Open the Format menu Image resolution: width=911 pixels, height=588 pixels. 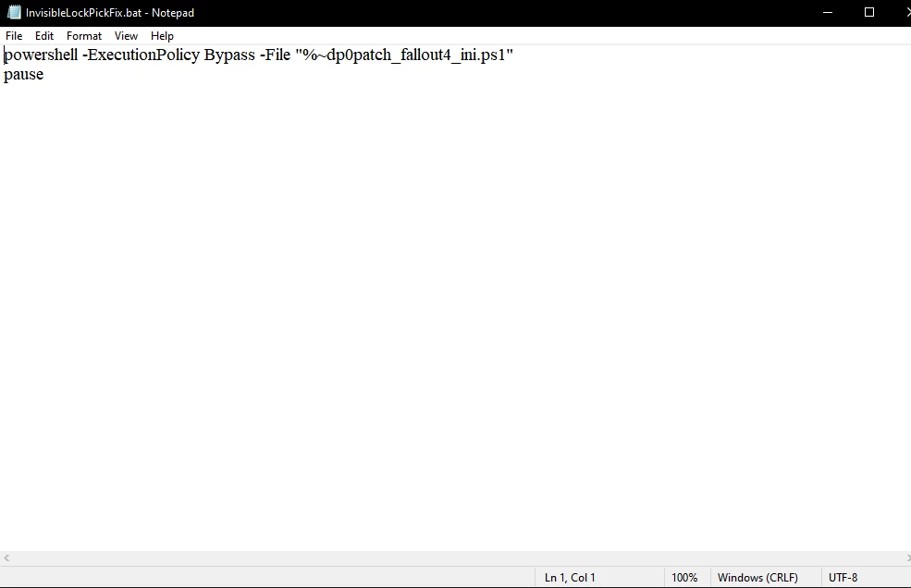point(83,36)
